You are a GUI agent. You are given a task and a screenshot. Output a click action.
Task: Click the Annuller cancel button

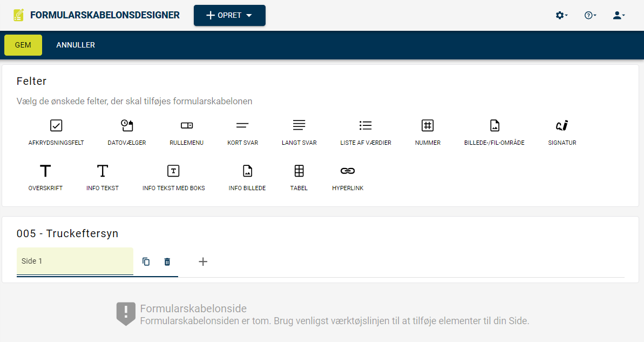click(76, 45)
